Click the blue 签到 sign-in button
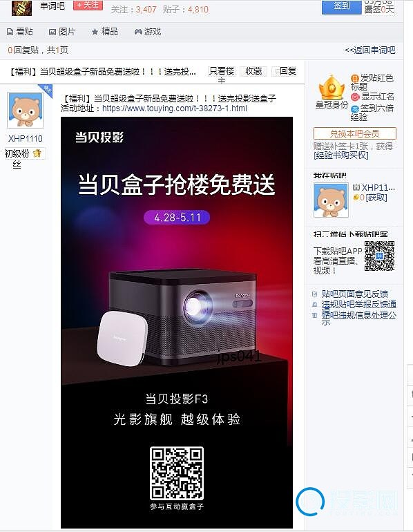 tap(341, 6)
